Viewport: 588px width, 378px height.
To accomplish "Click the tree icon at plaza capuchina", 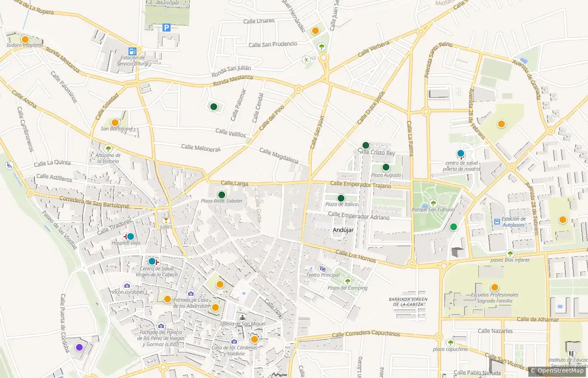I will tap(450, 343).
